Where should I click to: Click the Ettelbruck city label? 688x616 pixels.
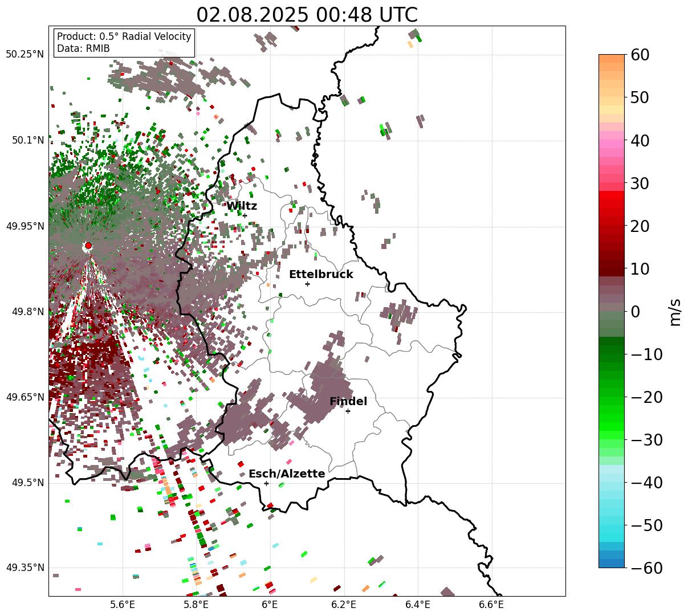coord(321,275)
